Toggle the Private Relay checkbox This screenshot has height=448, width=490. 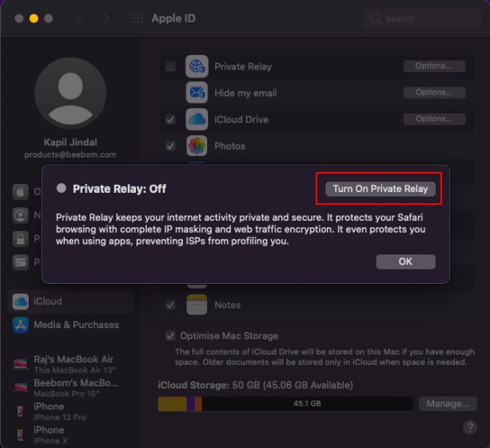(170, 66)
